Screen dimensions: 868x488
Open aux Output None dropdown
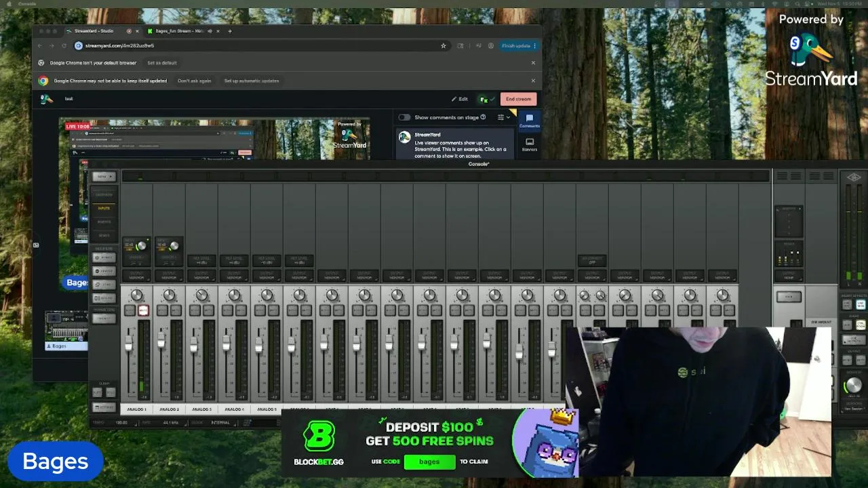point(789,276)
